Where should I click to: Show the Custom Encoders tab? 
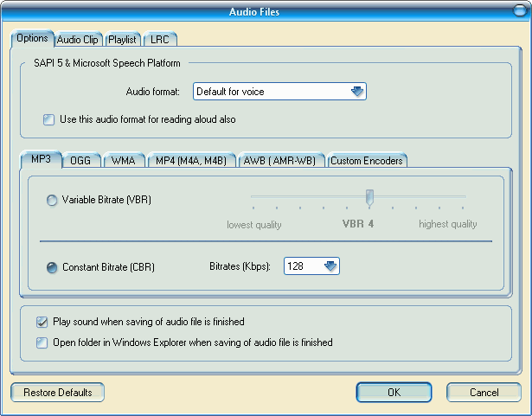click(x=366, y=161)
